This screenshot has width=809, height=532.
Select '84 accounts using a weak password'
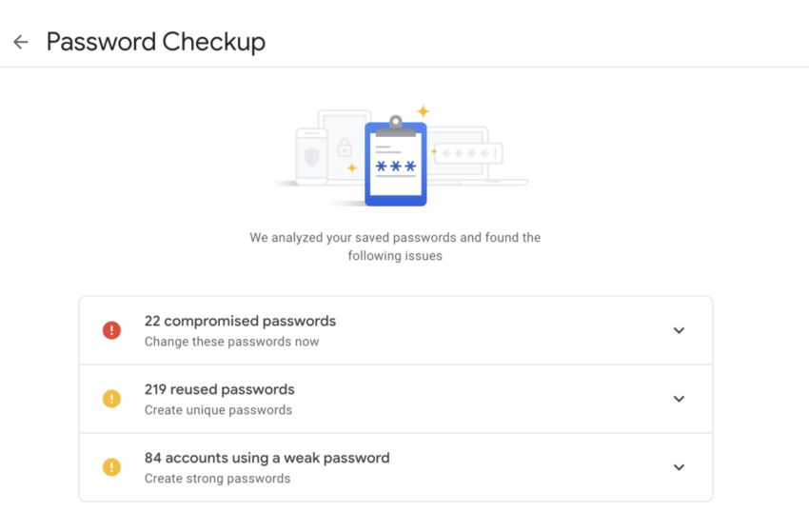pos(266,458)
